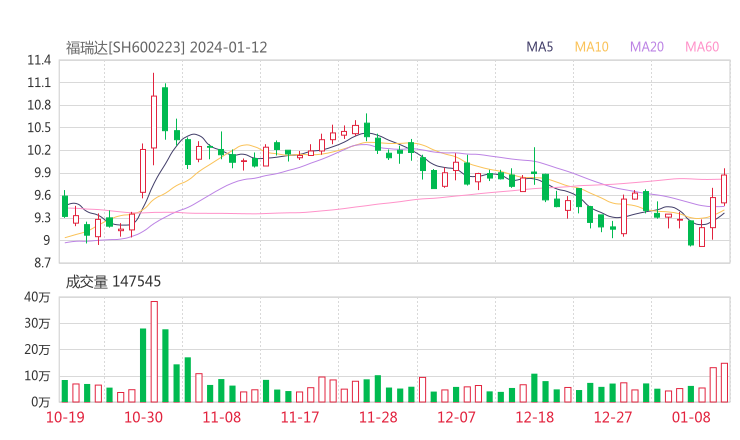Click the last red candlestick on the right edge
Viewport: 740px width, 440px height.
[x=724, y=188]
